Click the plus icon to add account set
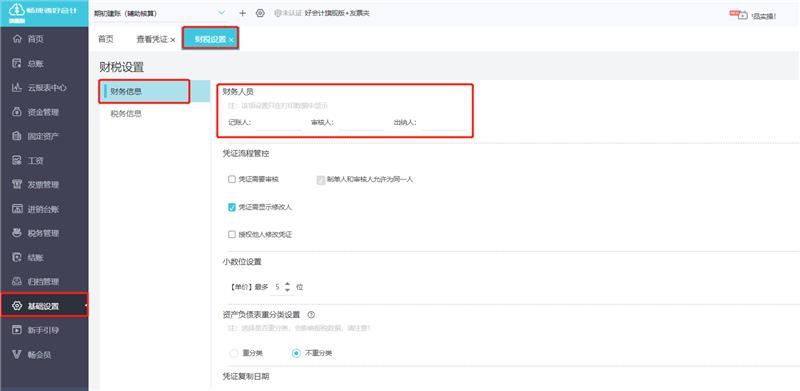This screenshot has width=800, height=391. pos(242,13)
